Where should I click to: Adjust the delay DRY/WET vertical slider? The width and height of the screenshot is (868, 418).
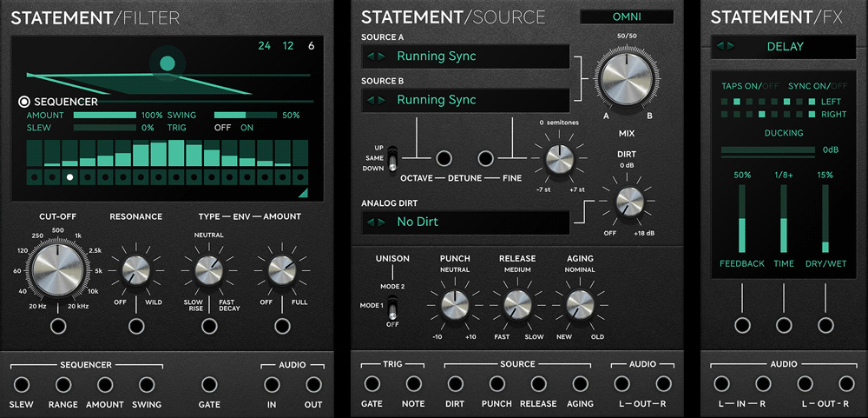pos(825,218)
